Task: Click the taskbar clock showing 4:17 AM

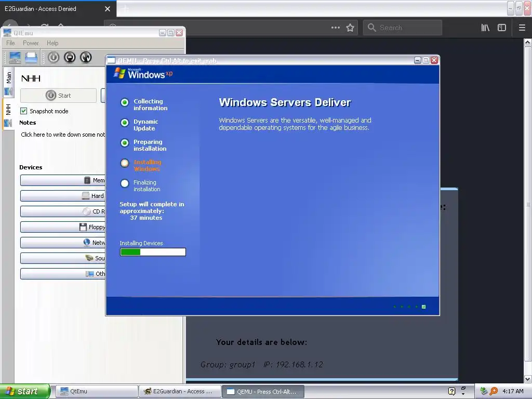Action: [513, 391]
